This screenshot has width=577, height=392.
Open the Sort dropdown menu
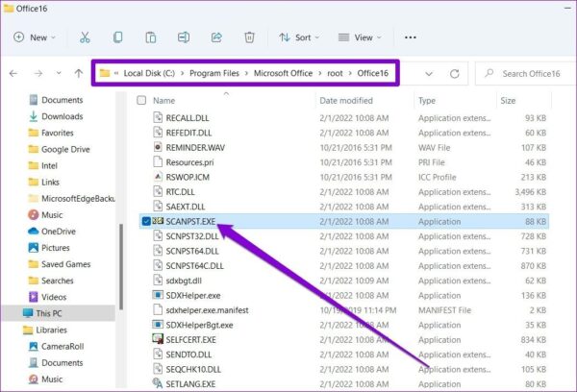299,37
